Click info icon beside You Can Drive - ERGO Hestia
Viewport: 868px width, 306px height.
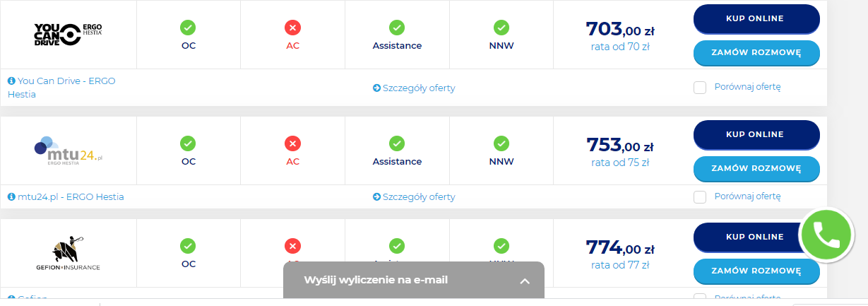coord(11,81)
